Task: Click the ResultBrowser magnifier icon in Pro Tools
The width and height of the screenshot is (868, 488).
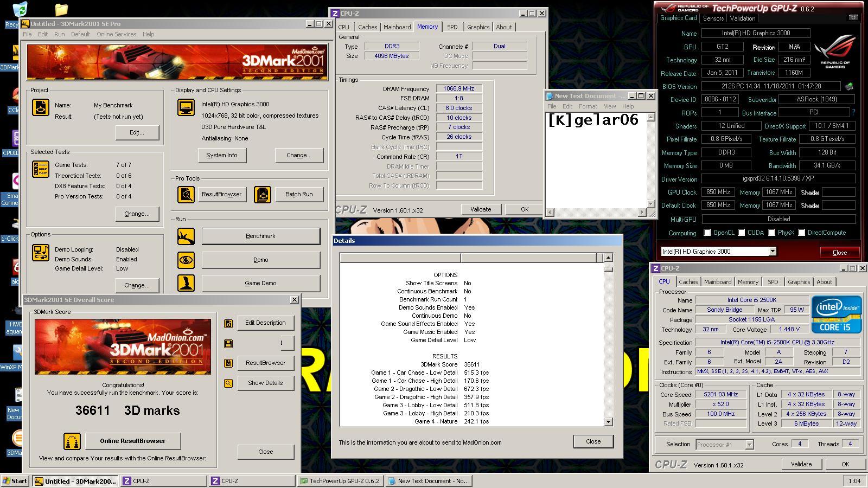Action: pos(186,194)
